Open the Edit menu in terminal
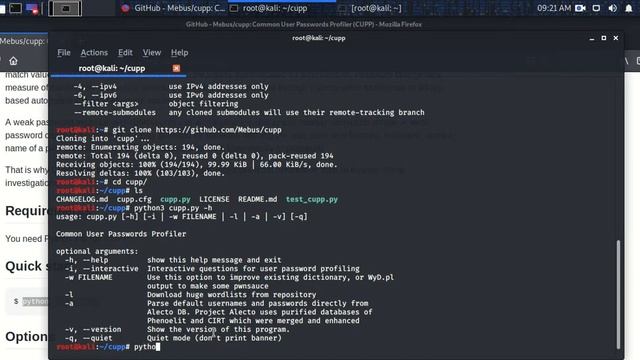This screenshot has height=360, width=640. [x=125, y=52]
